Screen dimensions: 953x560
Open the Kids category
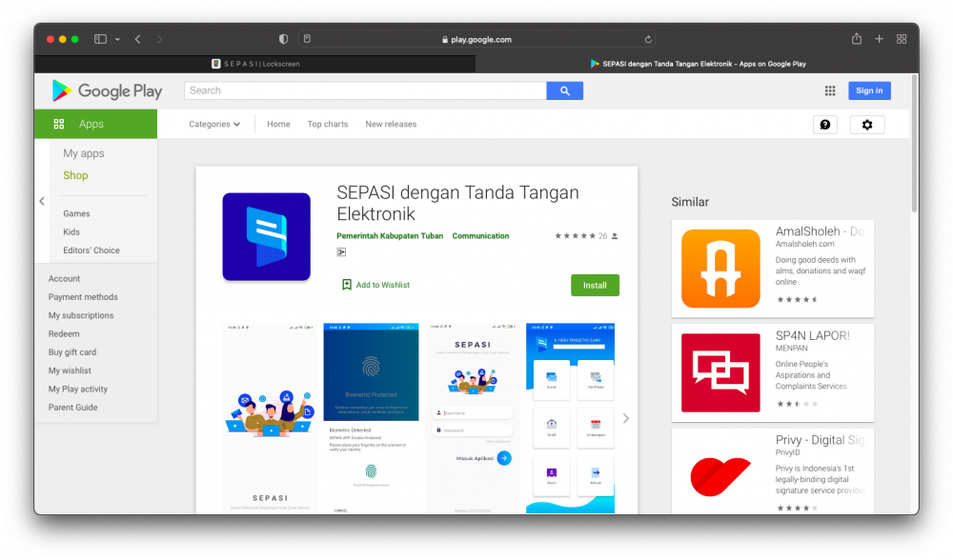coord(71,231)
